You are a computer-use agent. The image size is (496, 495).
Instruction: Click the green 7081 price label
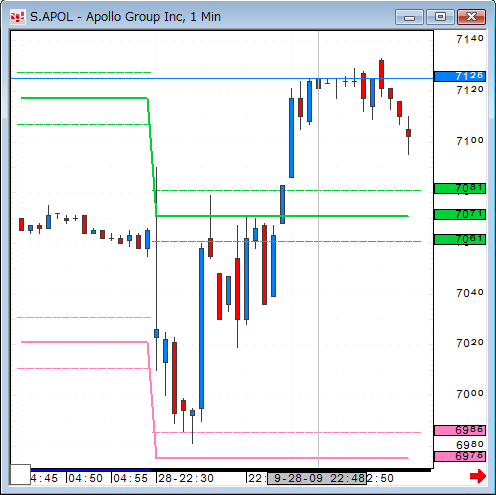click(460, 188)
